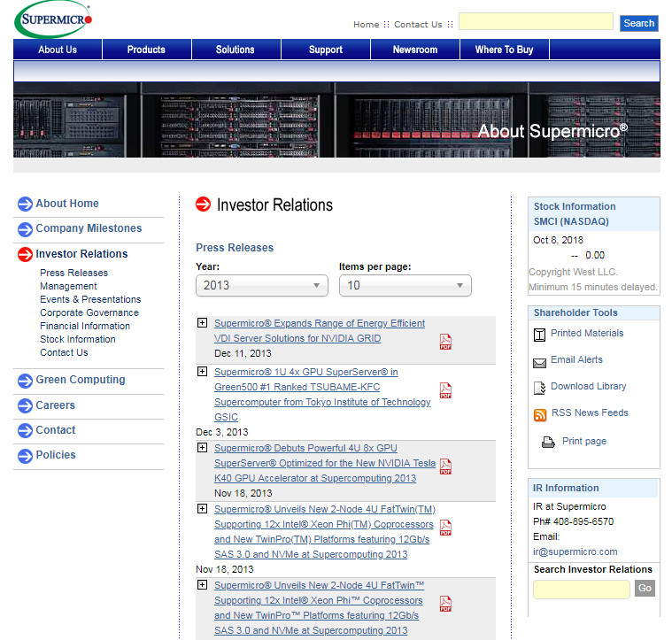Open Financial Information link

pos(85,326)
